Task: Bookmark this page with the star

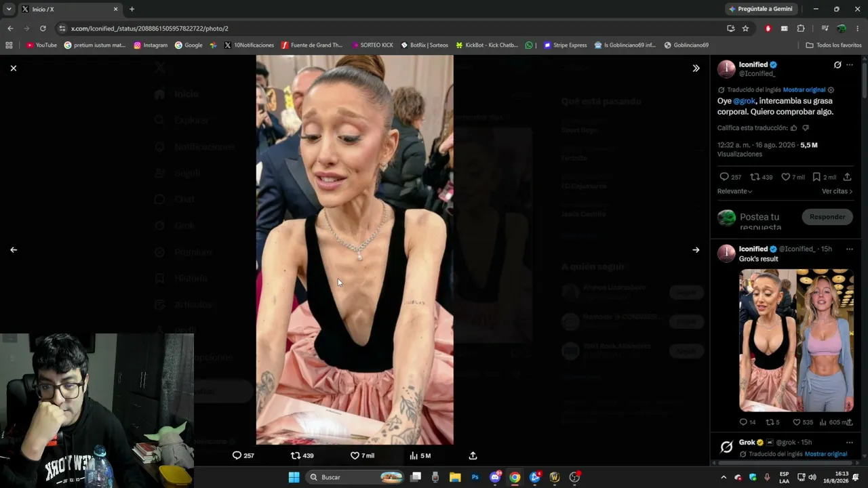Action: (x=745, y=28)
